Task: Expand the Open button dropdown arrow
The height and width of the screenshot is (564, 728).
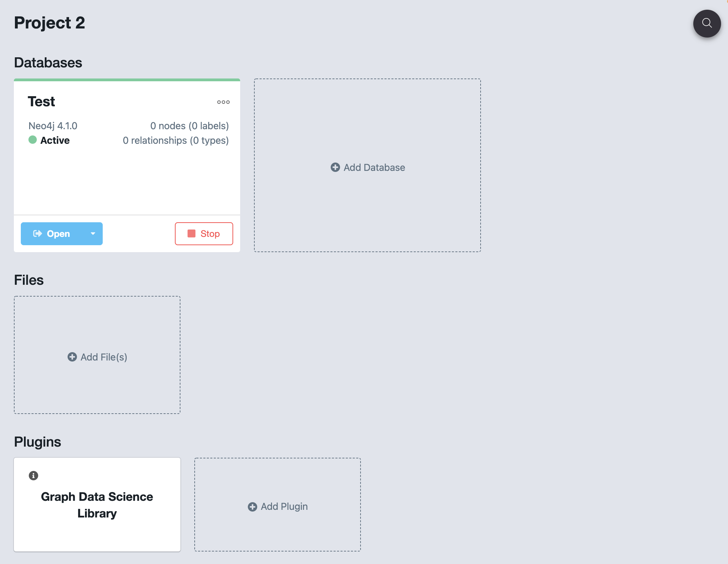Action: [x=93, y=234]
